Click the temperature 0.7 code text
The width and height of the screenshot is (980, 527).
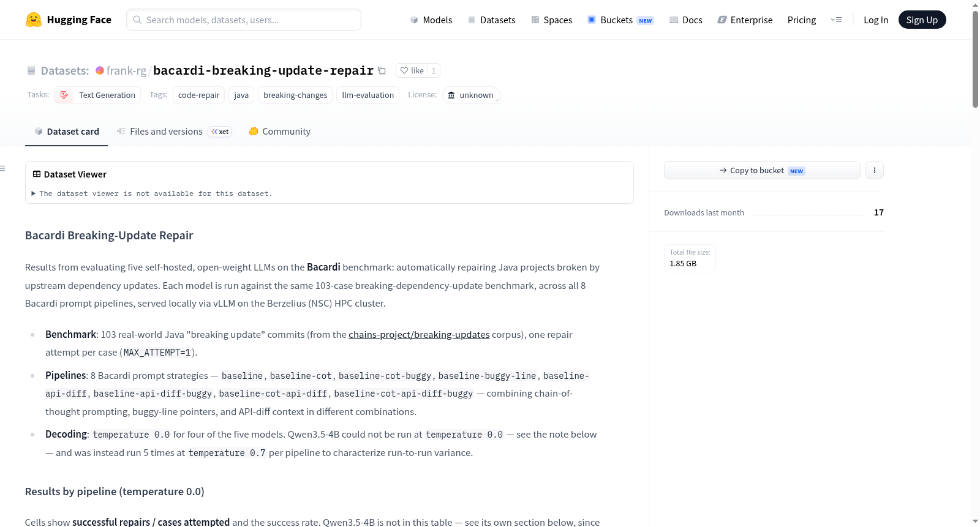point(227,453)
